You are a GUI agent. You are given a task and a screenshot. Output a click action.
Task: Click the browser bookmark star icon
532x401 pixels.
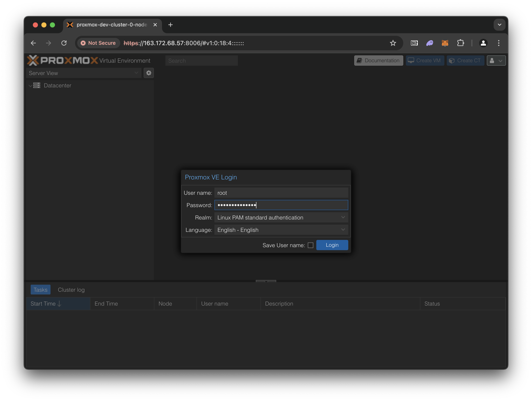click(393, 43)
